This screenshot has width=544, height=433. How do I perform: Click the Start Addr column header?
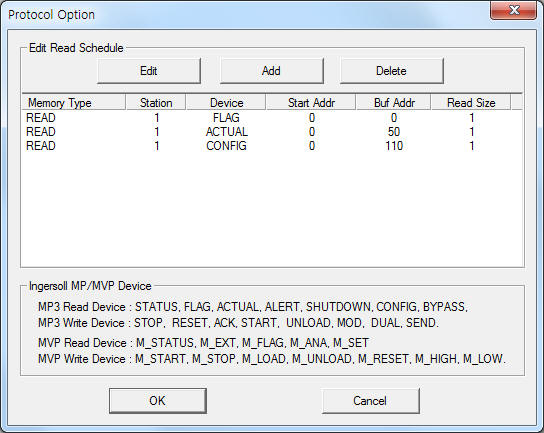tap(311, 103)
